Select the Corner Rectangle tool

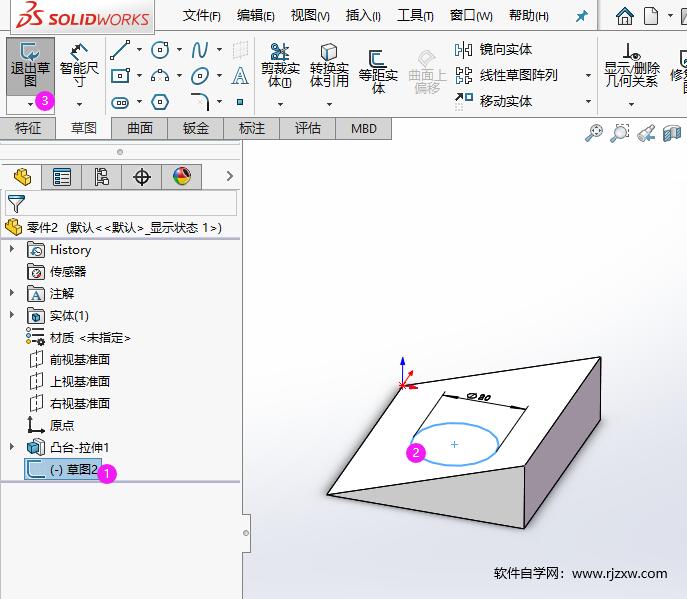tap(120, 76)
